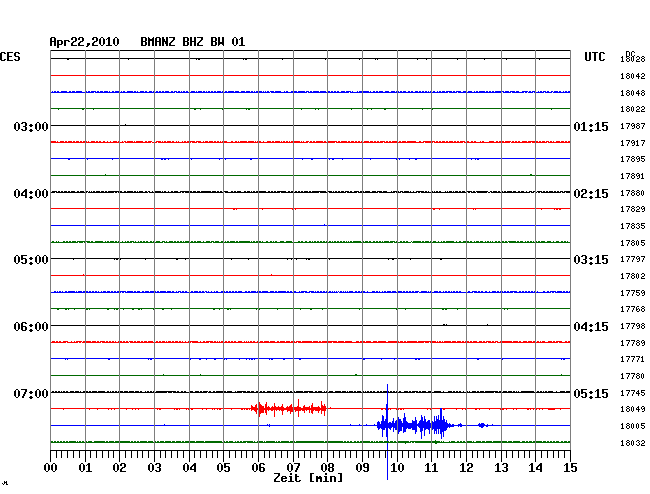Screen dimensions: 650x494
Task: Select the DC value "17745"
Action: coord(633,393)
